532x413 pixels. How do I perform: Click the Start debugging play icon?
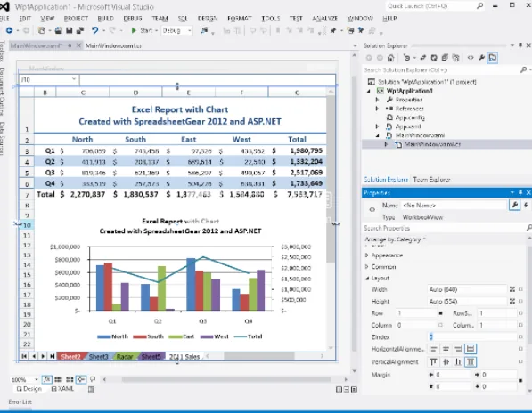pyautogui.click(x=134, y=30)
